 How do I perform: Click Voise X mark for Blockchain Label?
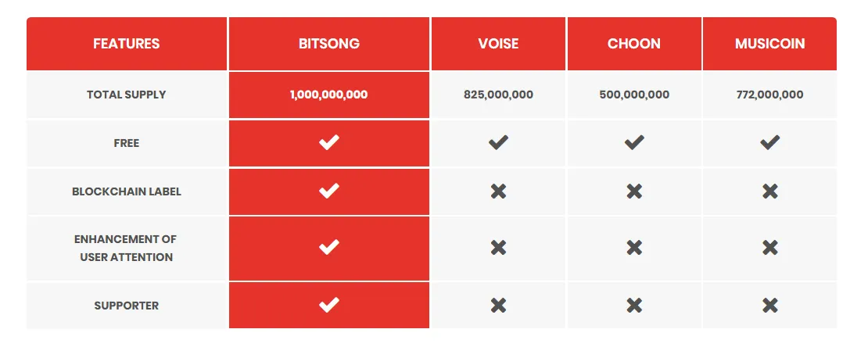[498, 191]
